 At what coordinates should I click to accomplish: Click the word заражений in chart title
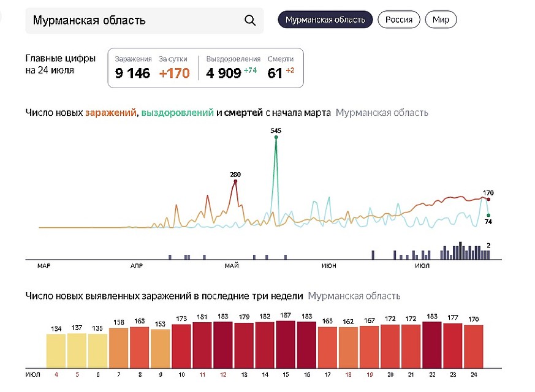111,113
